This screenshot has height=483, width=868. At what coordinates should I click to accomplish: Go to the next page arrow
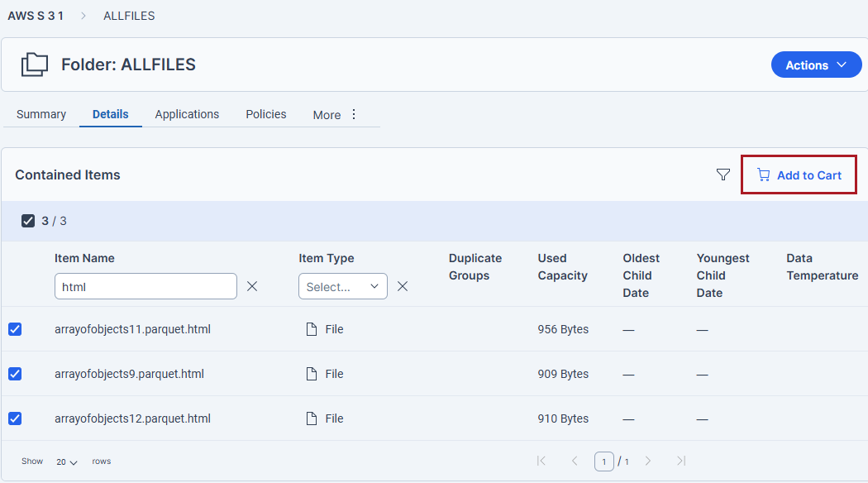pos(647,461)
